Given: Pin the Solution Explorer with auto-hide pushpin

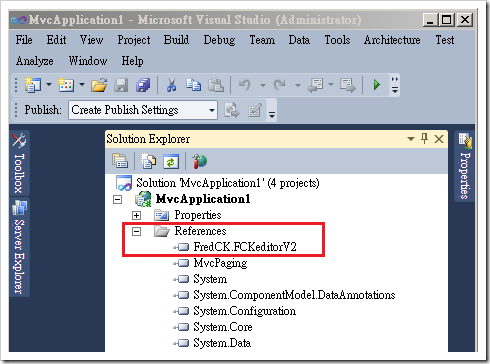Looking at the screenshot, I should pyautogui.click(x=424, y=138).
